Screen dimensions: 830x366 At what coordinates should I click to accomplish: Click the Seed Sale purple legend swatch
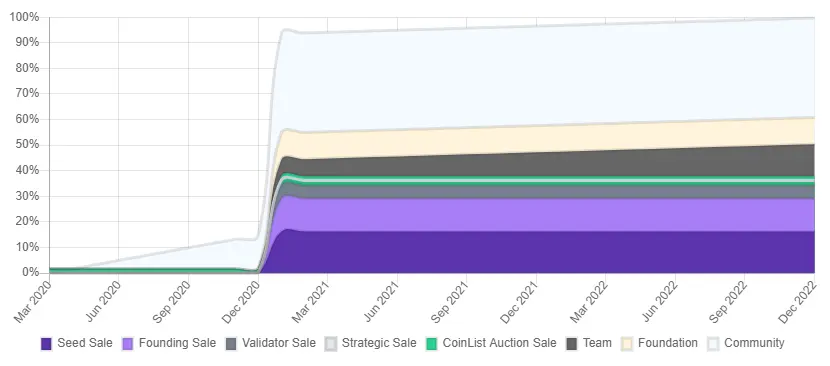coord(47,344)
